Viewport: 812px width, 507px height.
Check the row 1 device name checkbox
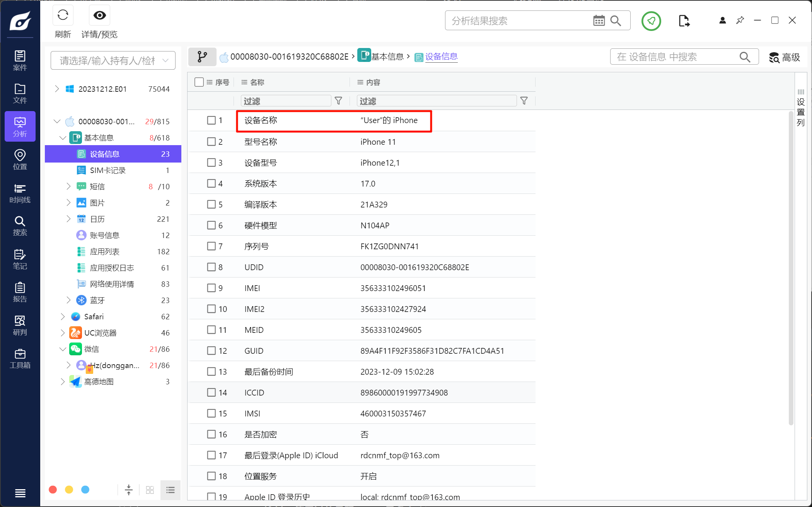coord(211,120)
